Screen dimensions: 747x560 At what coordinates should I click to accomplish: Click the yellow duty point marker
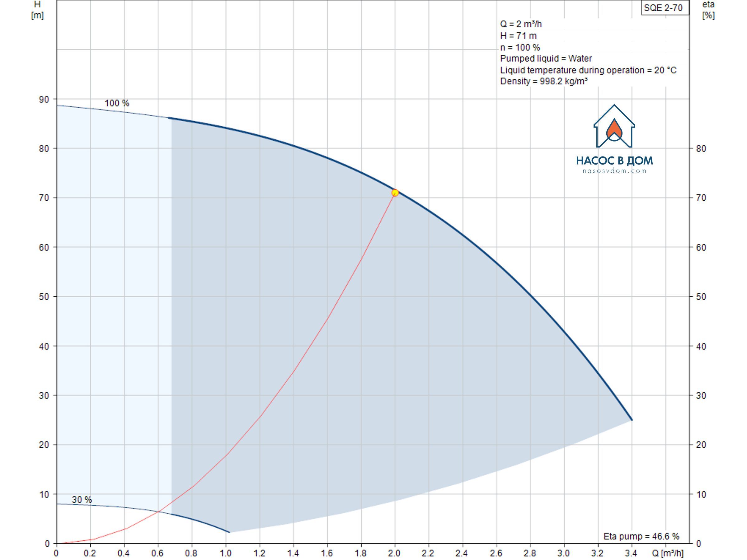point(395,193)
